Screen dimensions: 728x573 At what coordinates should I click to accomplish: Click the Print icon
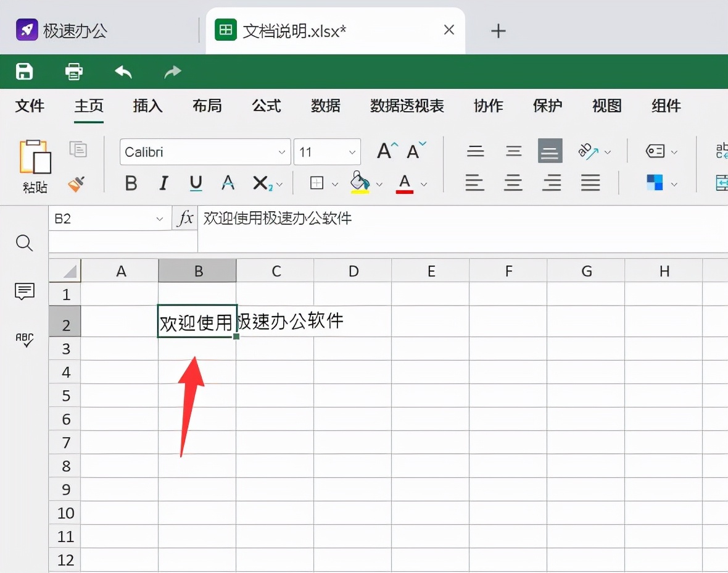click(74, 72)
